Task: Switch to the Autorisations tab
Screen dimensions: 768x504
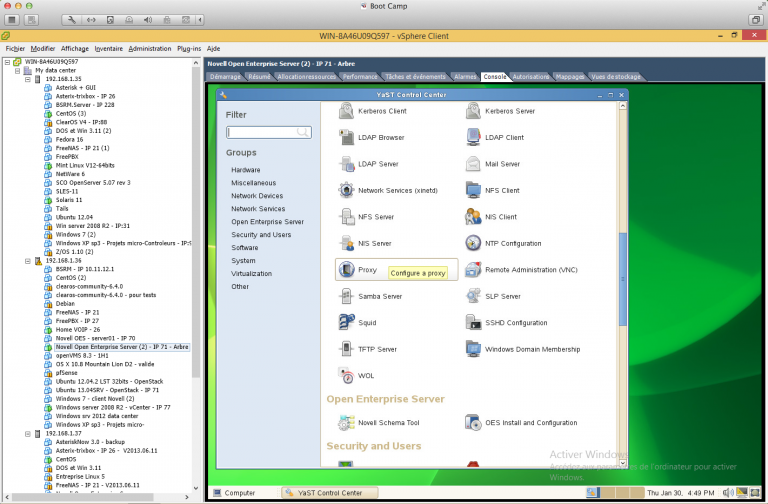Action: point(531,77)
